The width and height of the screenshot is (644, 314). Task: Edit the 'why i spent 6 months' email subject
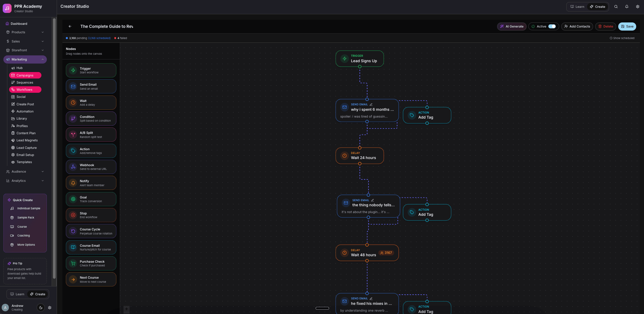371,104
